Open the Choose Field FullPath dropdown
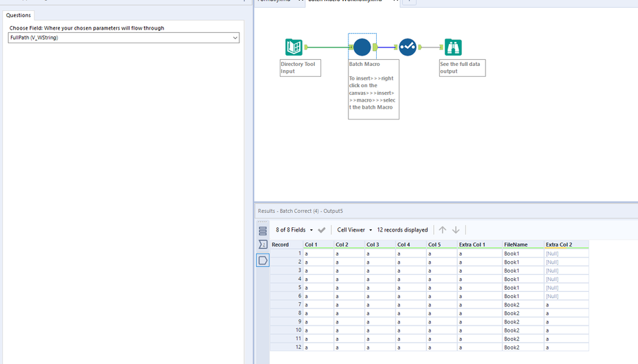Screen dimensions: 638x364 (x=234, y=38)
